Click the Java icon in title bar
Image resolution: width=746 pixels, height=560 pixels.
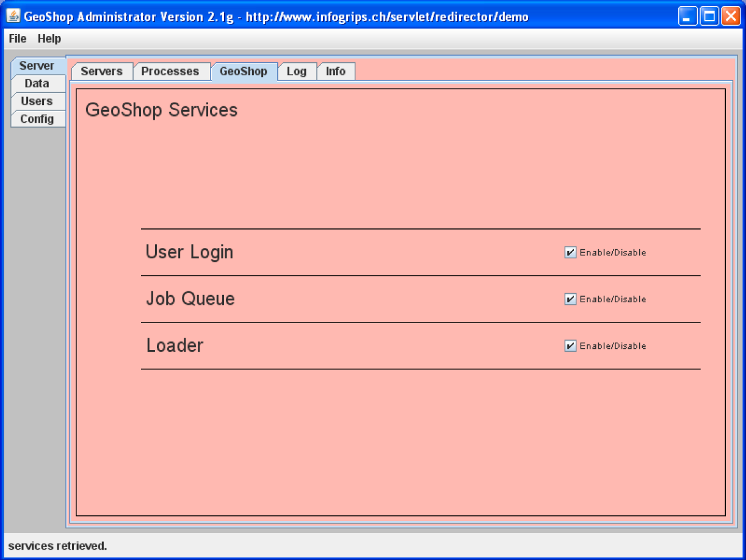pos(13,16)
